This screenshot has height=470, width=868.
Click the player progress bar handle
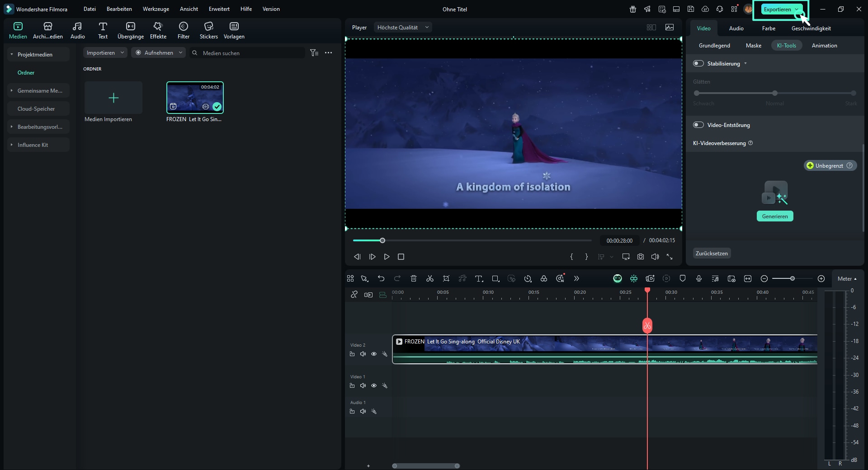click(x=382, y=240)
